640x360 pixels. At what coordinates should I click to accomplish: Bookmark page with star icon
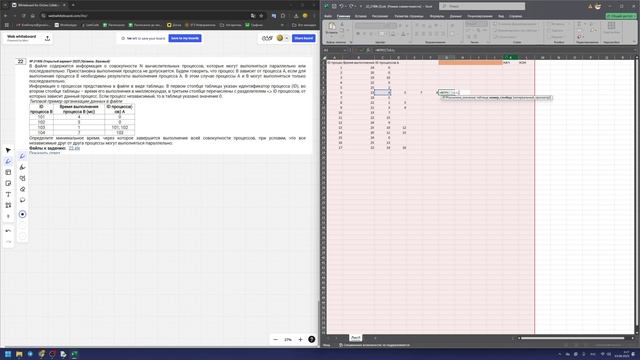click(x=261, y=16)
